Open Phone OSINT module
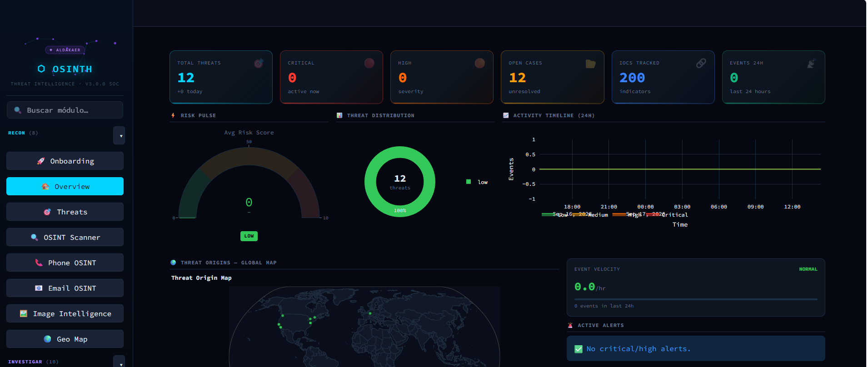Viewport: 868px width, 367px height. pyautogui.click(x=65, y=263)
